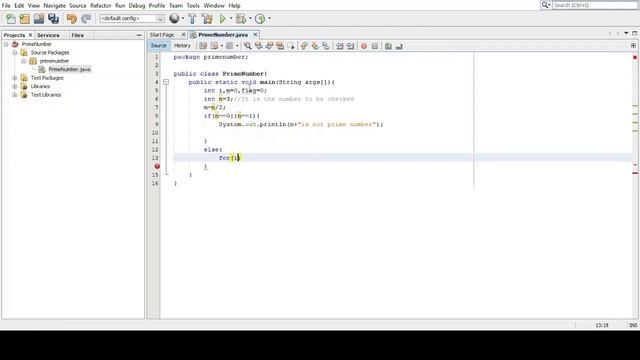Collapse the primenumber package node
This screenshot has height=360, width=640.
point(24,61)
